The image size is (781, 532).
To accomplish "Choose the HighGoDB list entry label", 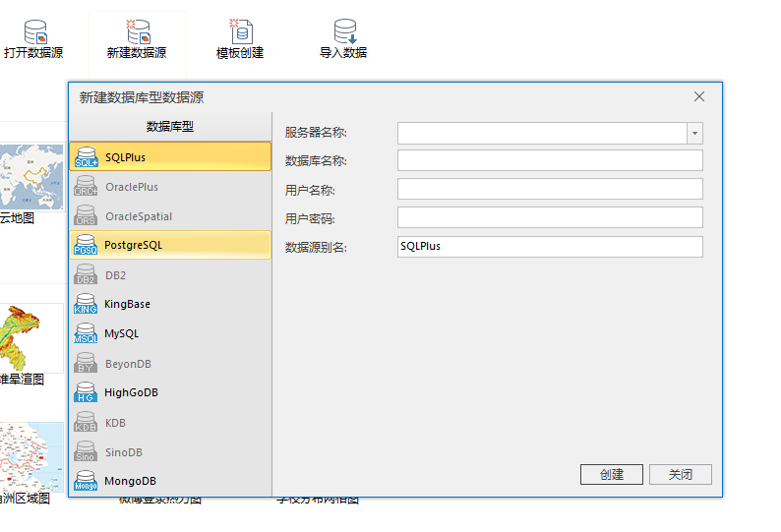I will (131, 392).
